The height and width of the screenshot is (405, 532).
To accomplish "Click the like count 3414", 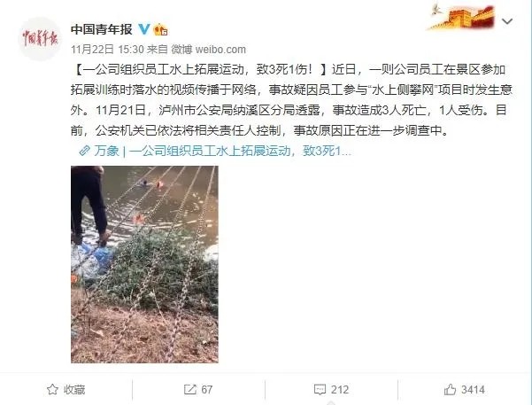I will pyautogui.click(x=473, y=390).
